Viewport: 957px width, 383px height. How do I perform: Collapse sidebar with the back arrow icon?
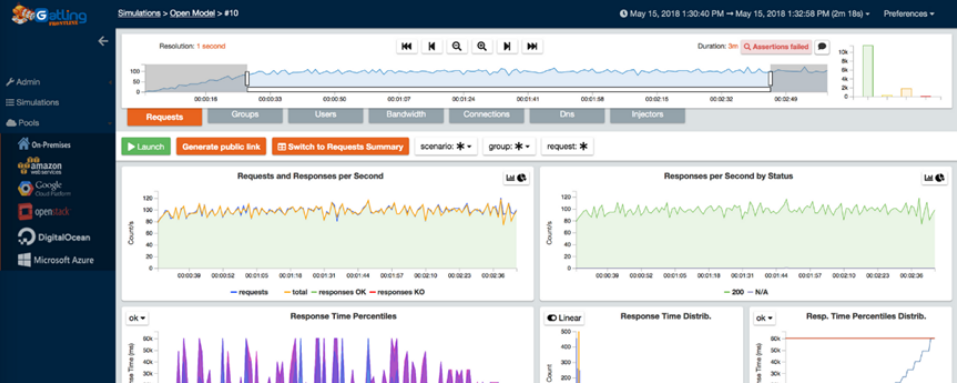103,41
